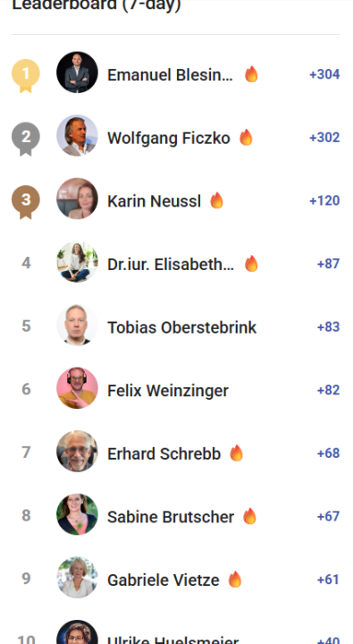The image size is (353, 644).
Task: Click the fire icon next to Gabriele Vietze
Action: (x=234, y=580)
